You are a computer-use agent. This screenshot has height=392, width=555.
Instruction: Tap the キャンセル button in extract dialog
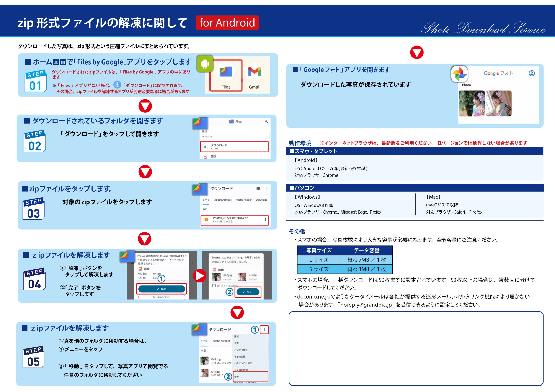pos(162,297)
